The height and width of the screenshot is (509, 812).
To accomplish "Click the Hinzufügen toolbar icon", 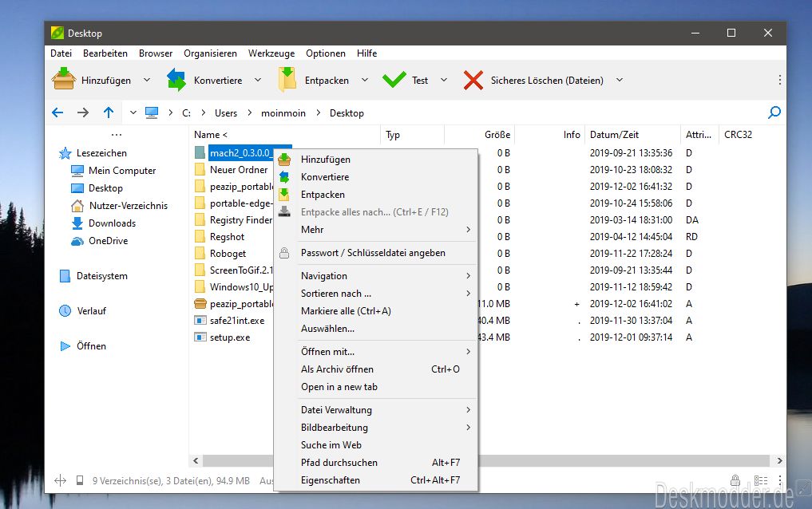I will (64, 79).
